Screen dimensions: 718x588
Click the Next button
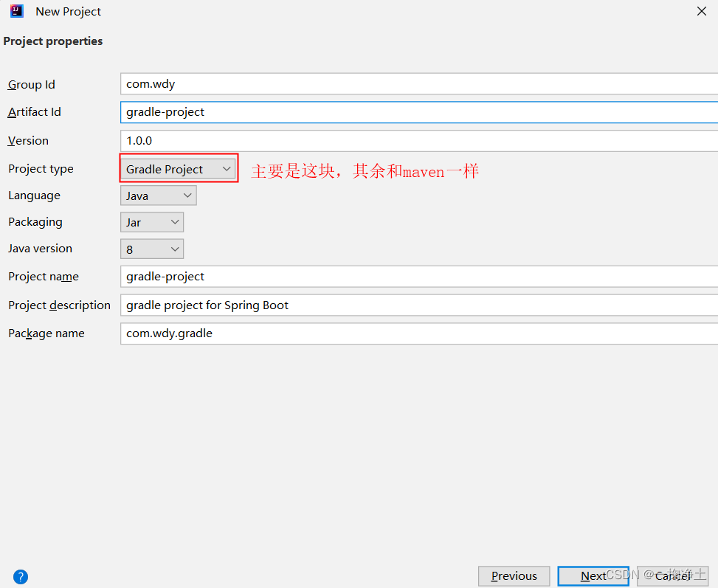click(593, 575)
